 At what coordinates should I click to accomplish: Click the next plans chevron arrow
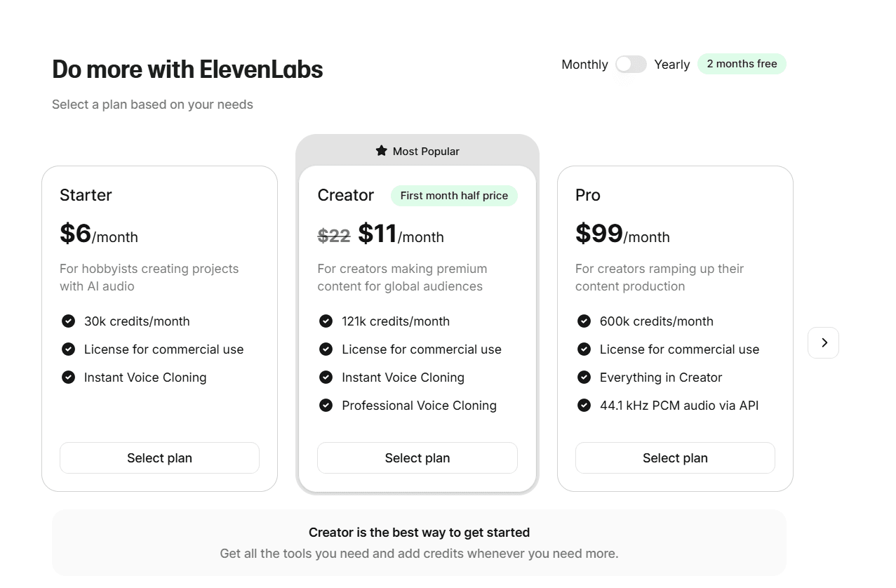click(x=823, y=342)
